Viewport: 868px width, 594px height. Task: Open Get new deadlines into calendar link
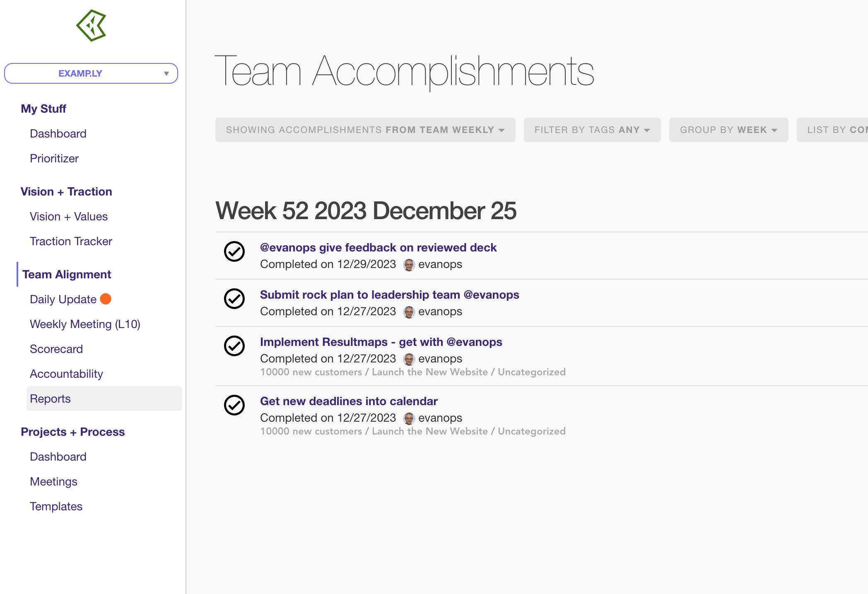tap(349, 401)
